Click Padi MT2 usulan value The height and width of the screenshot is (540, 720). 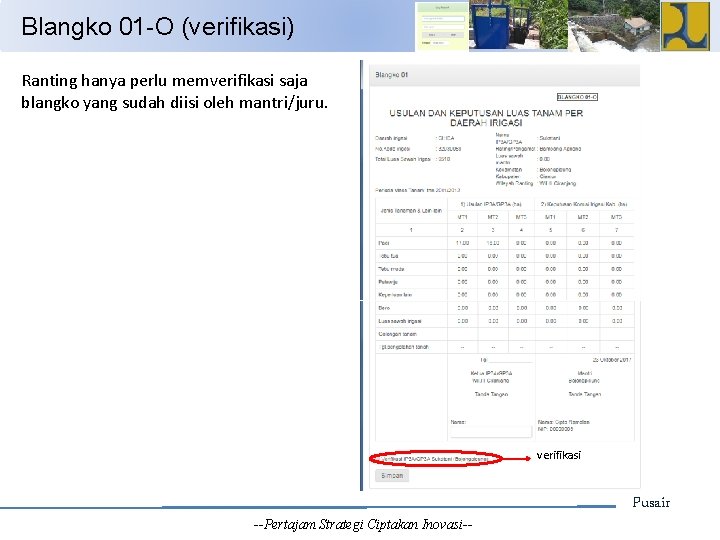[x=493, y=243]
